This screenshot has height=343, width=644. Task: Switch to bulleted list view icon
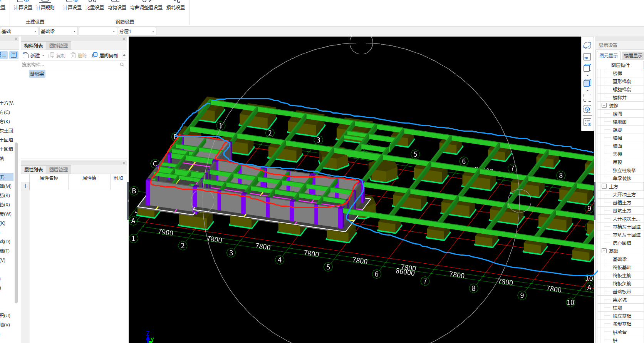pyautogui.click(x=3, y=55)
